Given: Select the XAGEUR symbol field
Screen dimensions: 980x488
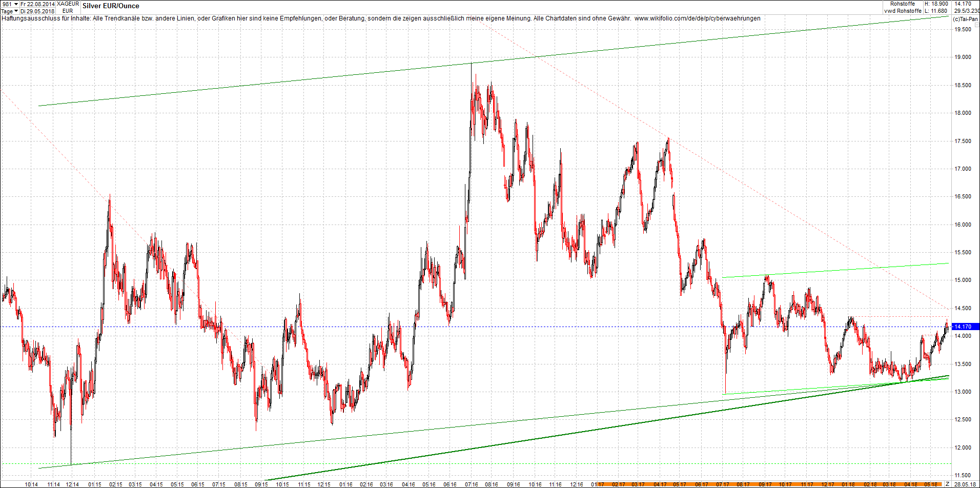Looking at the screenshot, I should [68, 4].
